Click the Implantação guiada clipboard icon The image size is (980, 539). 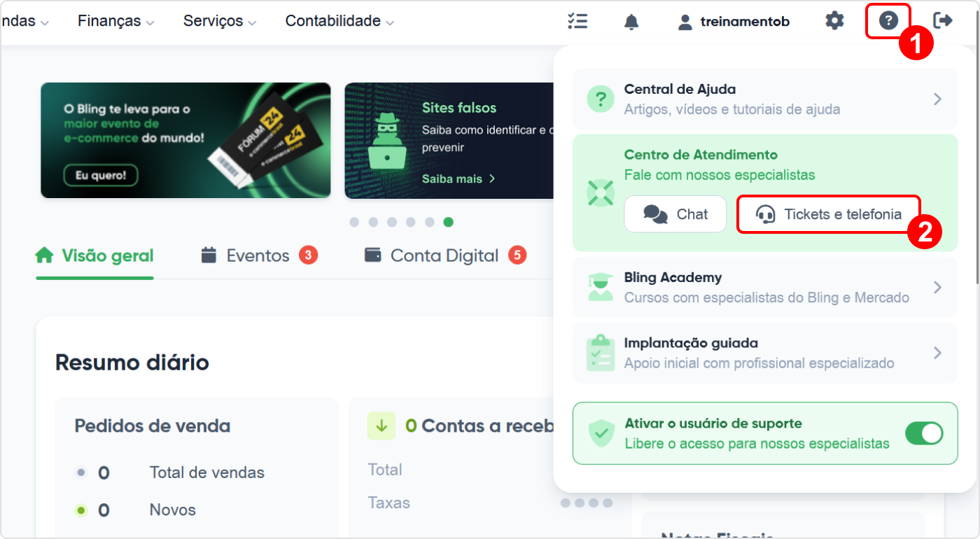point(600,353)
